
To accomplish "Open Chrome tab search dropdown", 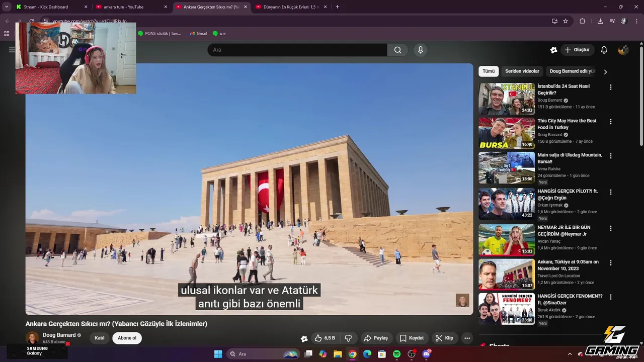I will point(7,7).
